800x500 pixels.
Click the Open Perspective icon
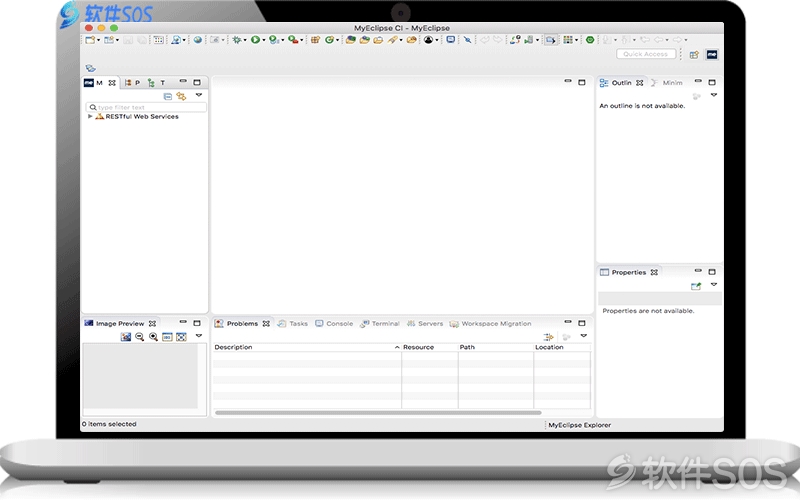694,55
